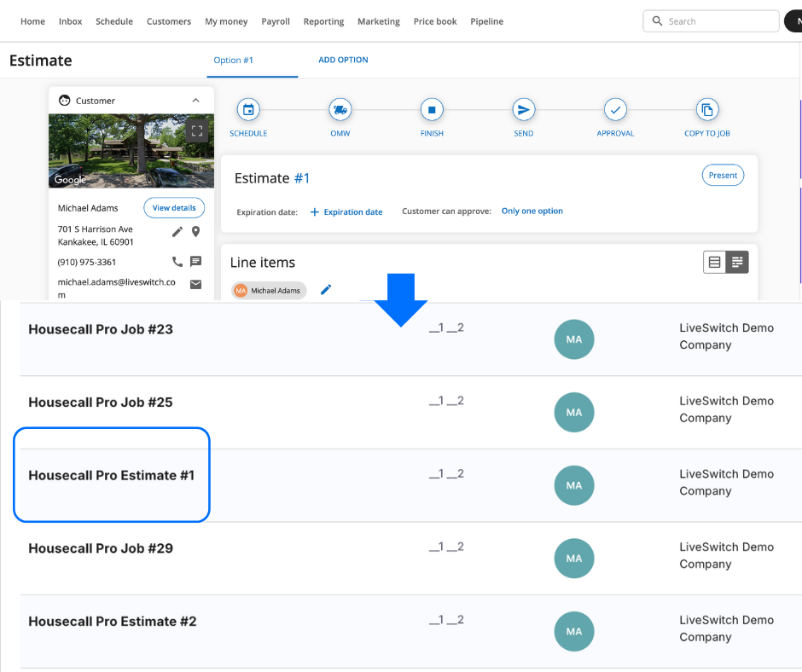Open the Inbox menu
Screen dimensions: 802x672
(x=71, y=21)
